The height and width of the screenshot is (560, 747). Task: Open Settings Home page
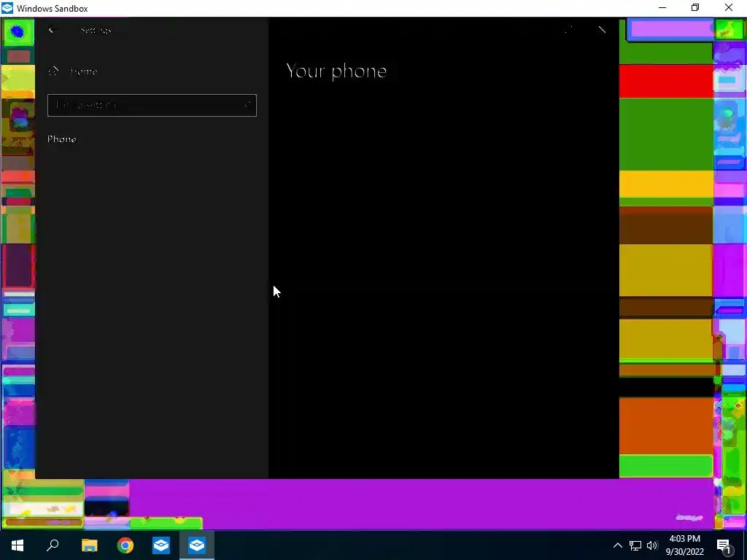click(x=73, y=71)
